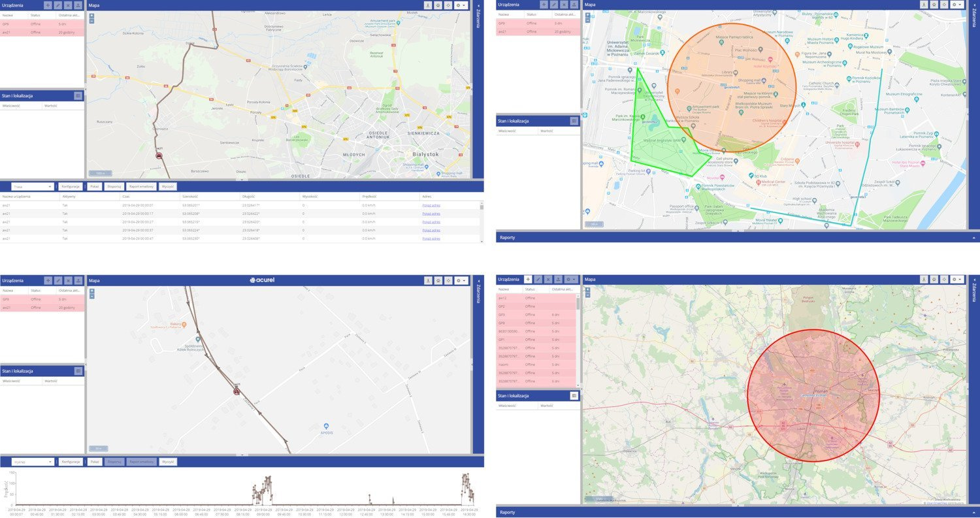Open Zdarzenia side tab beside Białystok map
Screen dimensions: 980x518
coord(478,20)
